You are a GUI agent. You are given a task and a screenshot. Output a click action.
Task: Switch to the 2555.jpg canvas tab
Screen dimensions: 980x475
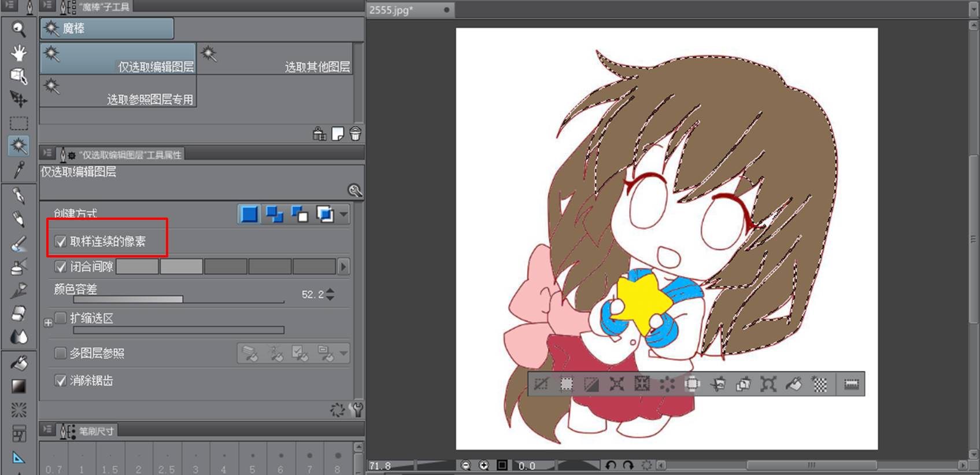[x=410, y=10]
